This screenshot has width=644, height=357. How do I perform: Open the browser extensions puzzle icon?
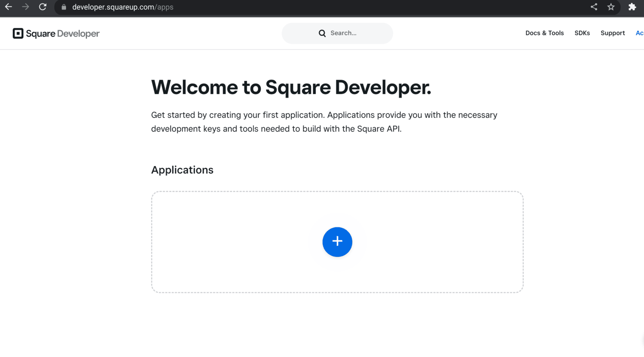click(x=632, y=7)
